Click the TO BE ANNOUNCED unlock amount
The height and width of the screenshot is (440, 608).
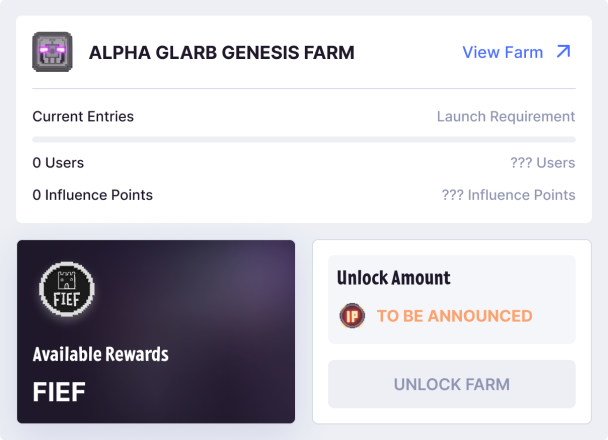coord(454,316)
